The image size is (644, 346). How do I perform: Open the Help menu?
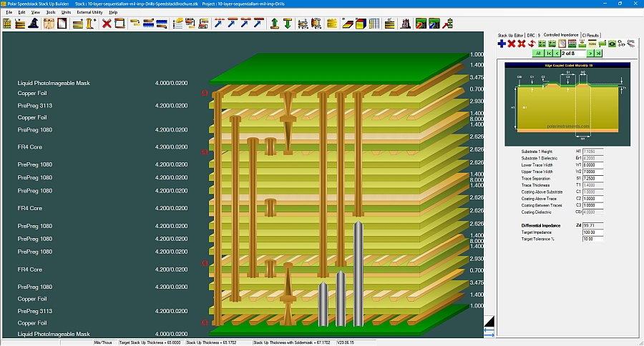(x=113, y=12)
